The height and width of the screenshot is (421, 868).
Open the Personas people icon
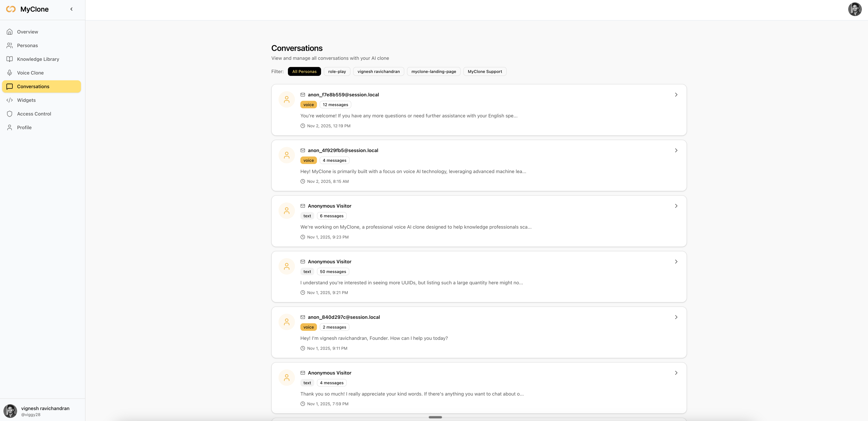pos(9,45)
